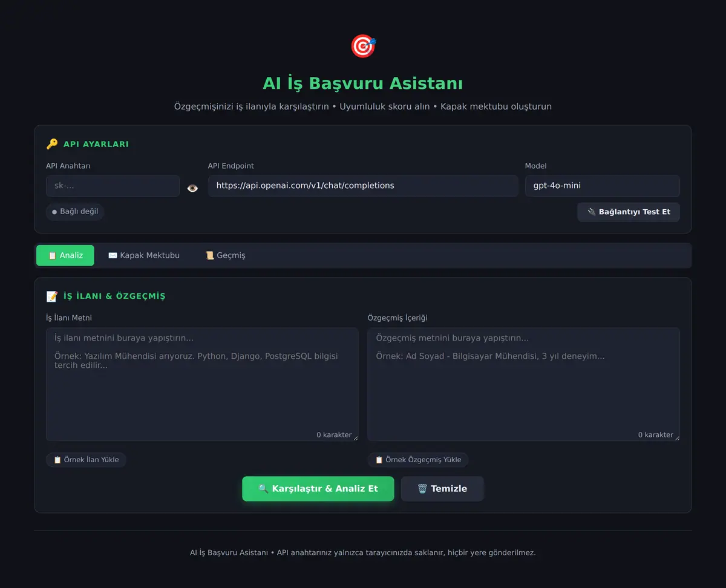Click the job posting resize handle corner
726x588 pixels.
click(355, 438)
